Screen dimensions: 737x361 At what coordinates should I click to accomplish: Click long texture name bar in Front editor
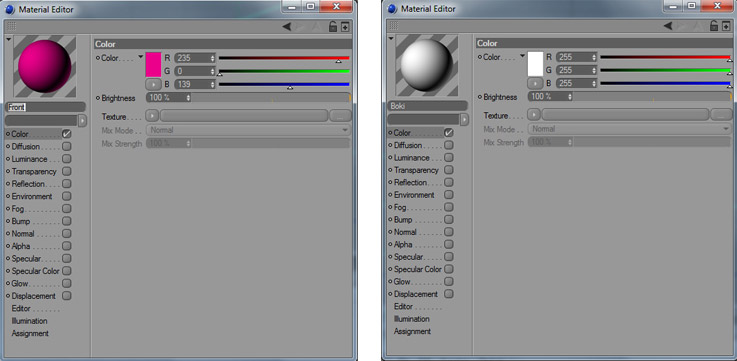[x=244, y=116]
